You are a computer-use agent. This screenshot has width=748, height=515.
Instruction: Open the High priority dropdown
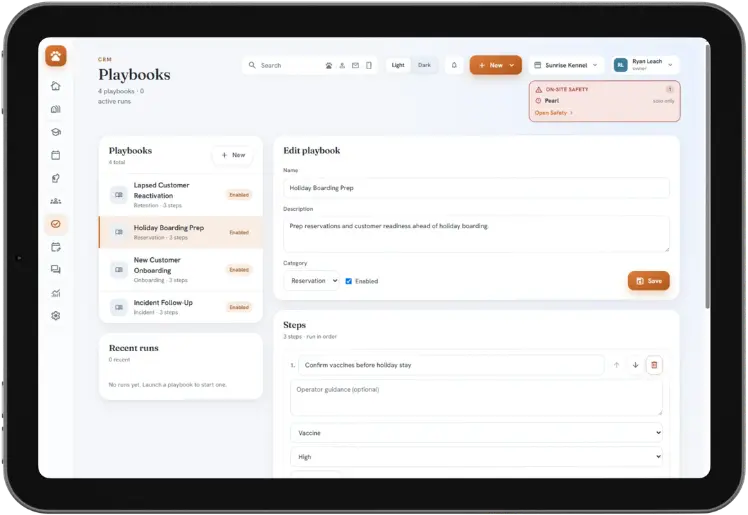point(476,456)
